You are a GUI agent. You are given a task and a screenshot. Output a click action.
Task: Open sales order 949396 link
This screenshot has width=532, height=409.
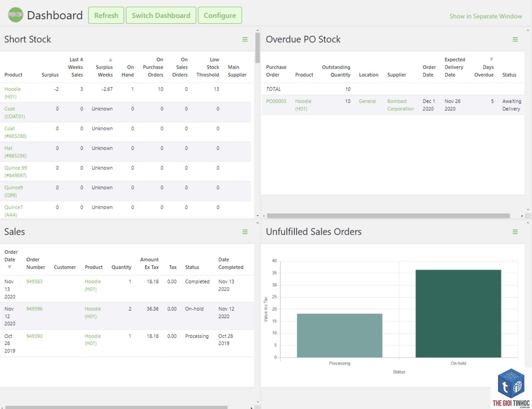[34, 309]
